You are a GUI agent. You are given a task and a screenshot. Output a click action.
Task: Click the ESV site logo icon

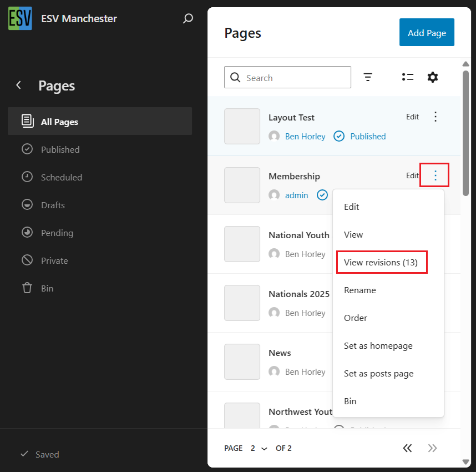20,18
